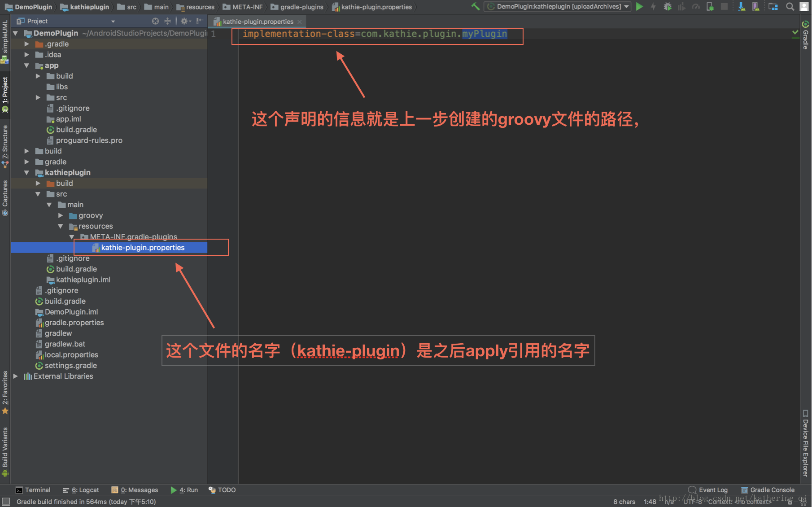Open the Event Log
The width and height of the screenshot is (812, 507).
[x=708, y=490]
